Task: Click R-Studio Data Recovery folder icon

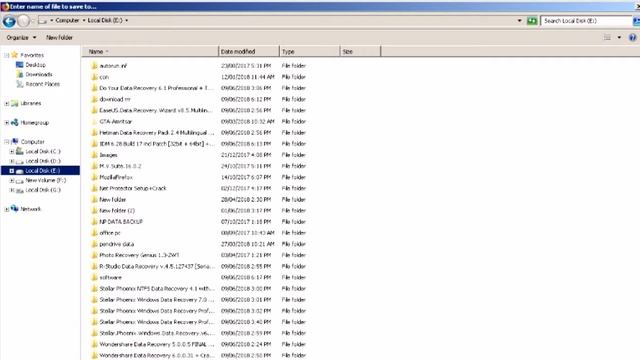Action: 94,266
